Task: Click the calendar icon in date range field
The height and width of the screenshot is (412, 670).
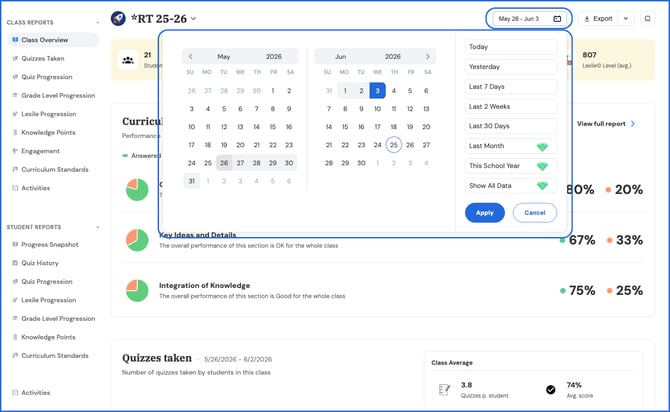Action: tap(557, 19)
